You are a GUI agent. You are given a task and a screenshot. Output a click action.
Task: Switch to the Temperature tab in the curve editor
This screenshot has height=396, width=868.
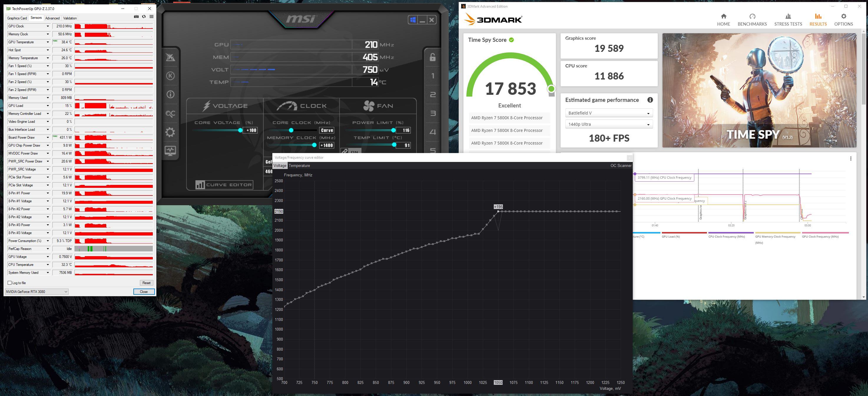point(299,165)
